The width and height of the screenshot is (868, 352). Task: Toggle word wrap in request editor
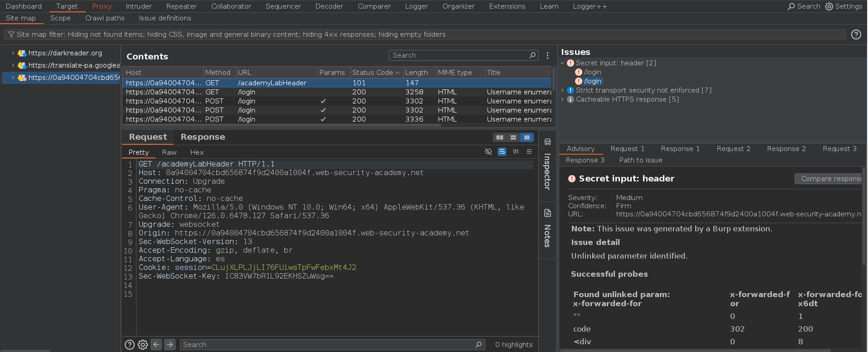(502, 152)
